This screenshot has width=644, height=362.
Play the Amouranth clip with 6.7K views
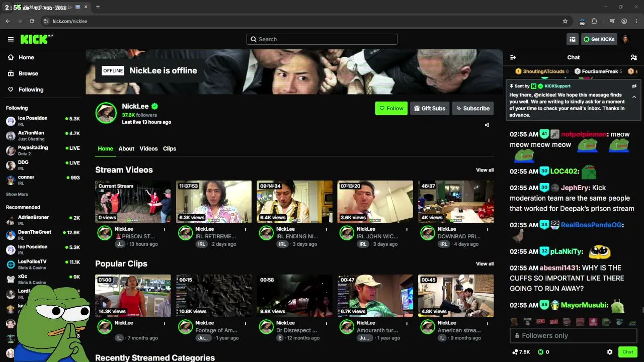tap(375, 296)
